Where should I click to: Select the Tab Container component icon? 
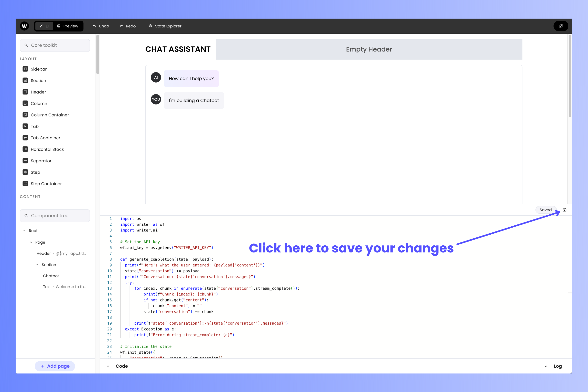click(x=25, y=138)
